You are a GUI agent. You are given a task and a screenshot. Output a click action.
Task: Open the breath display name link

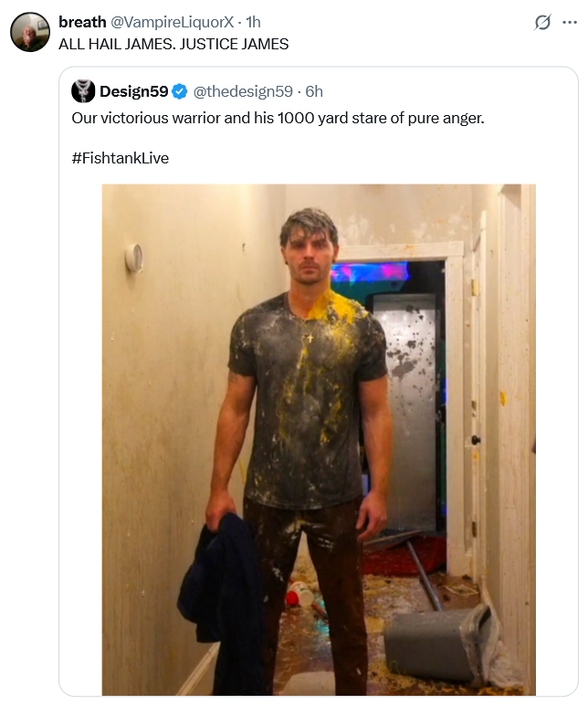[82, 22]
